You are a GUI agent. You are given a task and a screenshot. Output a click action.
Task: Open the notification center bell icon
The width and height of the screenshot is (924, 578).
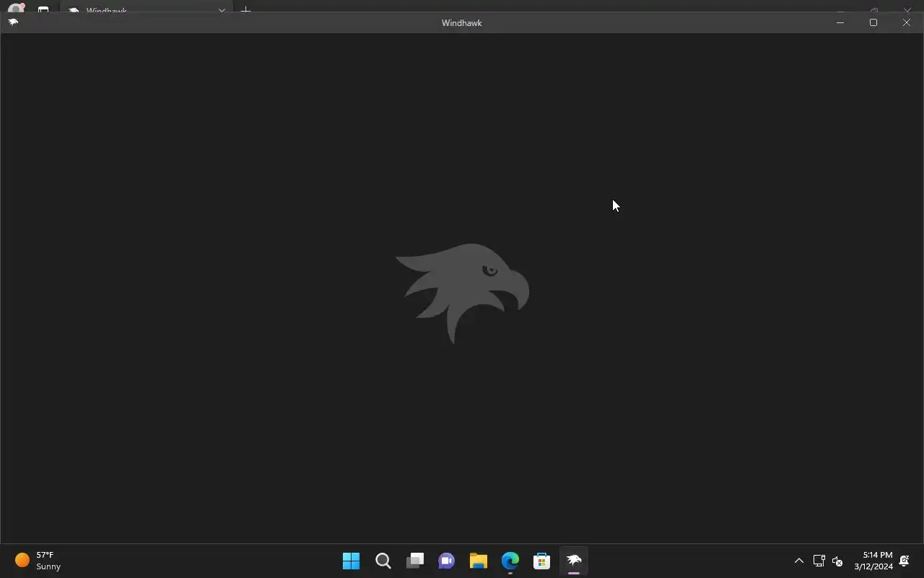point(905,561)
